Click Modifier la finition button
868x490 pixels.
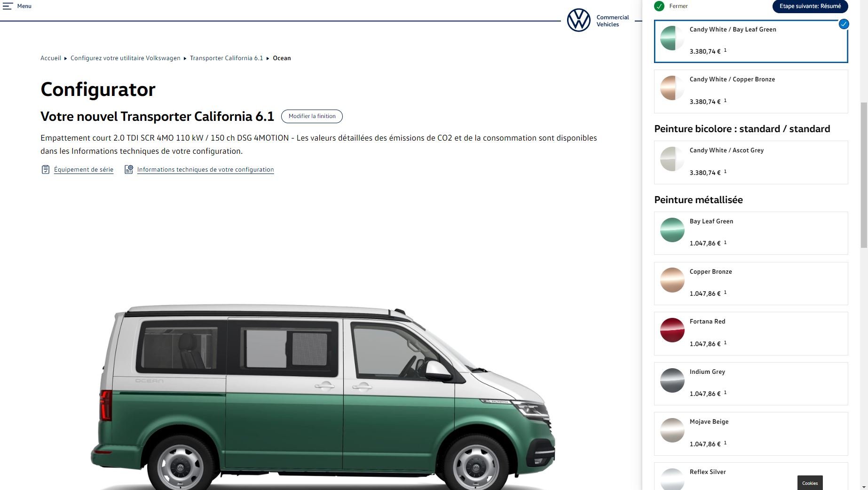tap(312, 116)
